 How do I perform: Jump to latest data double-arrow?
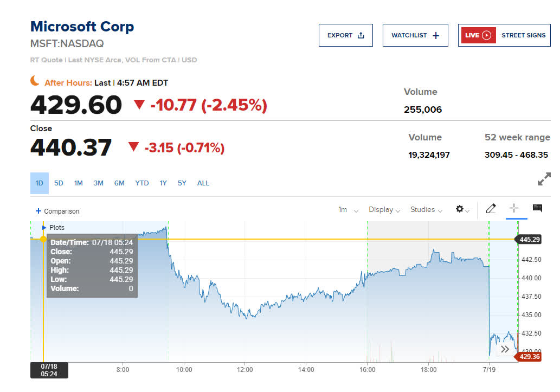click(505, 349)
